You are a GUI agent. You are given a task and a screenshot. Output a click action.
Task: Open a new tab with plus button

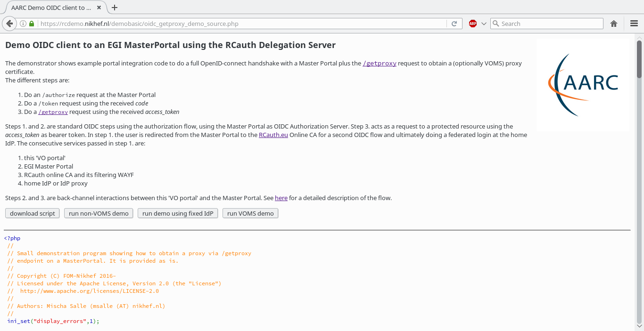click(x=114, y=8)
